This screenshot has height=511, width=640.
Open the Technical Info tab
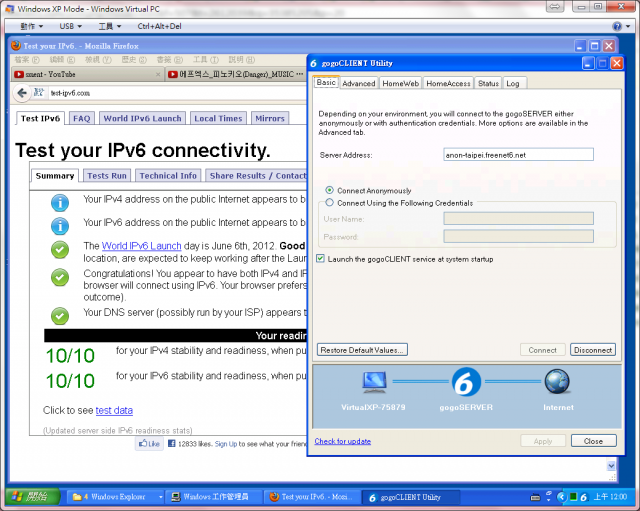(168, 176)
